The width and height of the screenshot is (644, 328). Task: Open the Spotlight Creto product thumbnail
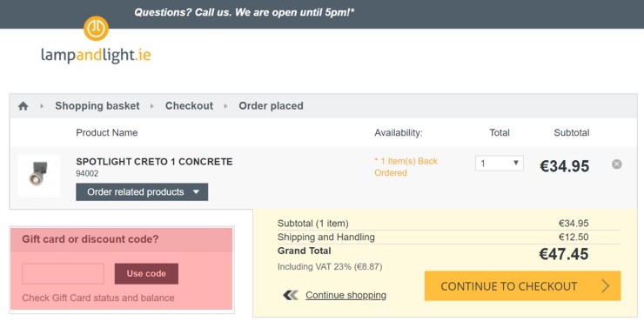(x=39, y=177)
